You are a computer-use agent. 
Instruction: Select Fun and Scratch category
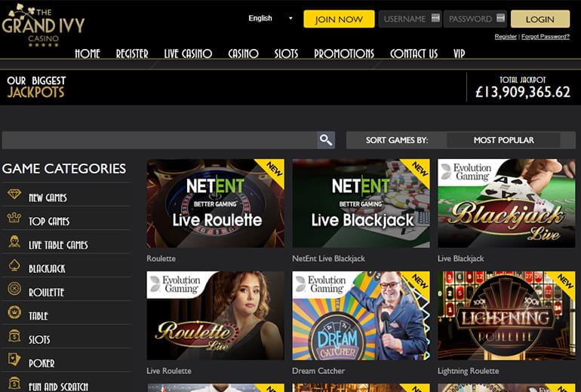click(58, 387)
